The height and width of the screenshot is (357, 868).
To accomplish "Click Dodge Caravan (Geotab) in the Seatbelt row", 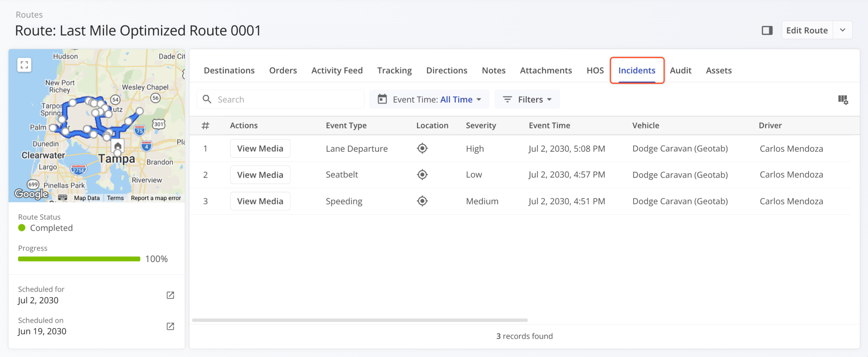I will pyautogui.click(x=680, y=175).
